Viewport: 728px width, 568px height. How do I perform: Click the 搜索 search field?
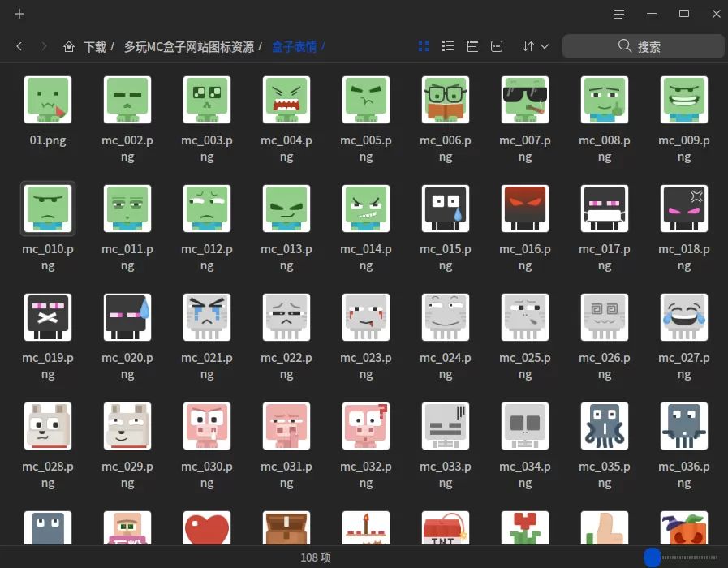coord(644,46)
